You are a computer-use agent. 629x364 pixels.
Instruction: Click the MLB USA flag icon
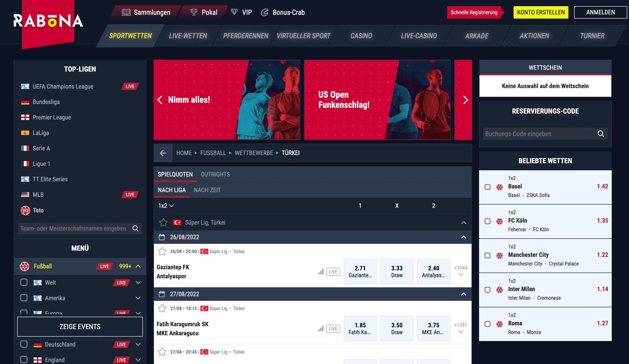(25, 194)
